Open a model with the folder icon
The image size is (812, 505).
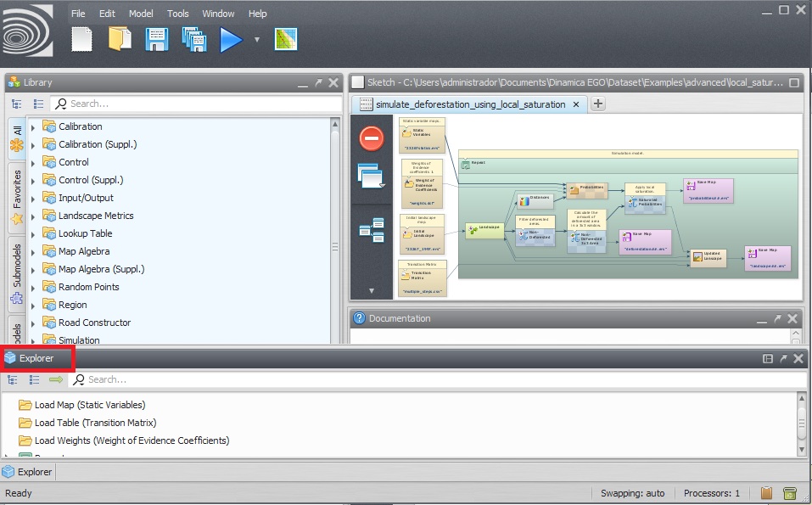(x=120, y=39)
